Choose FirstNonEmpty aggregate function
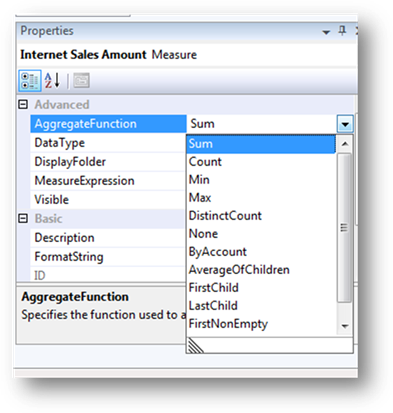Viewport: 393px width, 413px height. [261, 324]
